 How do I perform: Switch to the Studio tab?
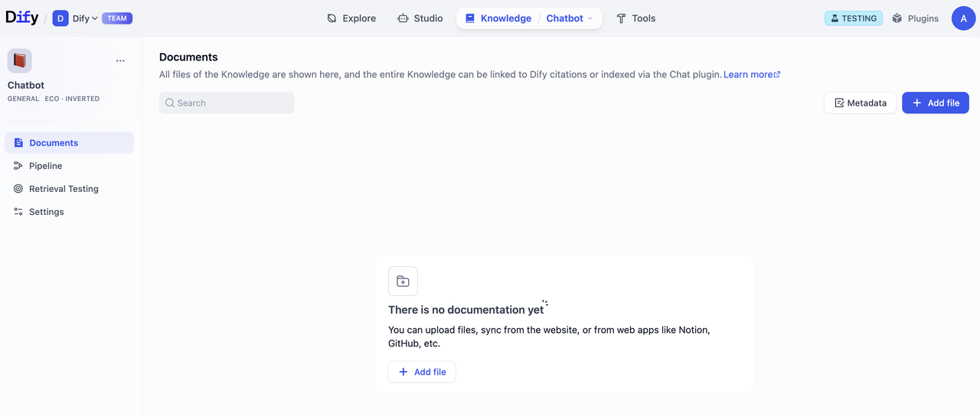[x=420, y=18]
